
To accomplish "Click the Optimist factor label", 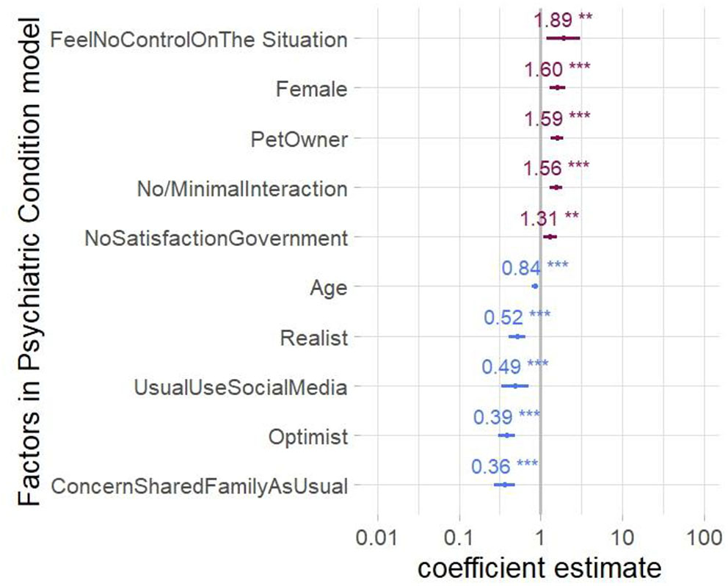I will 307,438.
